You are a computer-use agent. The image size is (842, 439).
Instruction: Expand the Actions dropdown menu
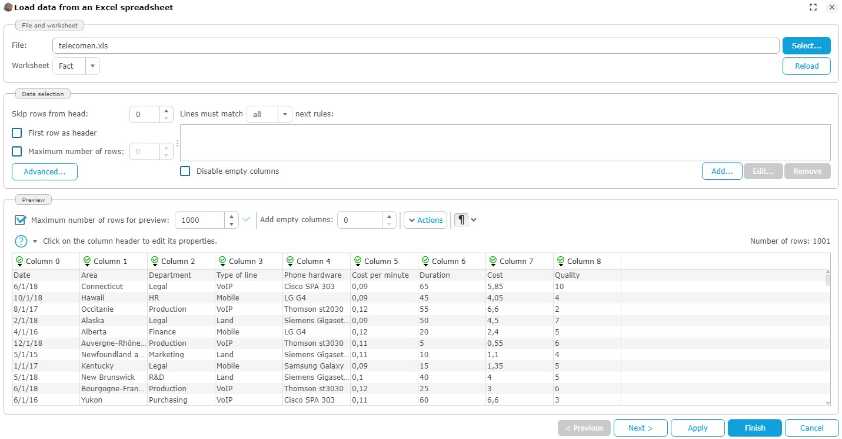[425, 220]
